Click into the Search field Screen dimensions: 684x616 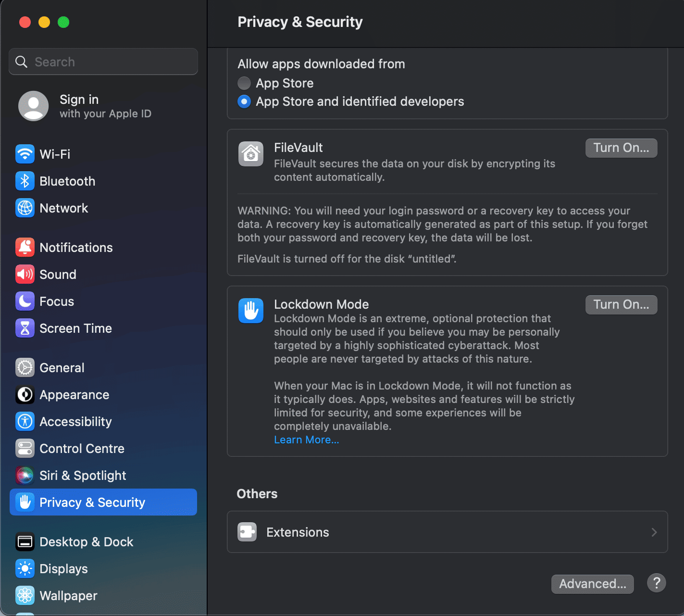coord(103,62)
